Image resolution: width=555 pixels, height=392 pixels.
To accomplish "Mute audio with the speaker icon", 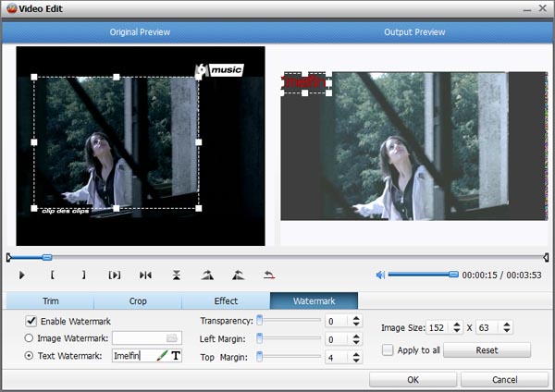I will pyautogui.click(x=380, y=275).
